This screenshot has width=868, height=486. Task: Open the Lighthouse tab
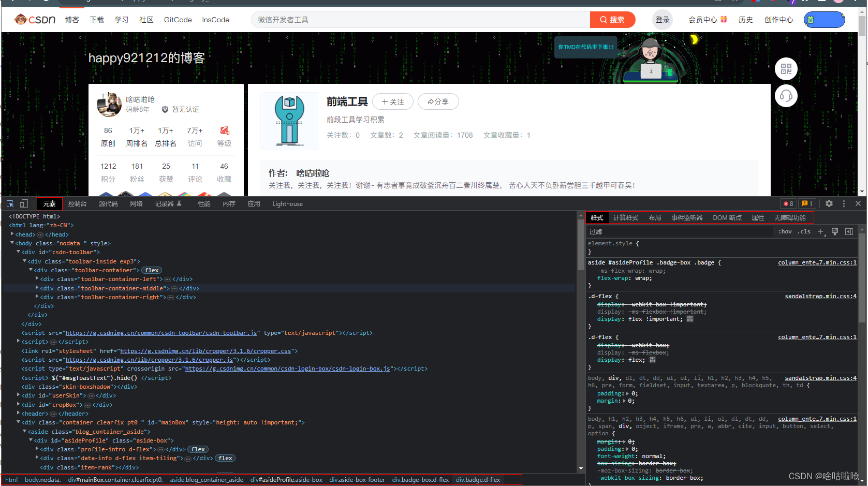287,203
